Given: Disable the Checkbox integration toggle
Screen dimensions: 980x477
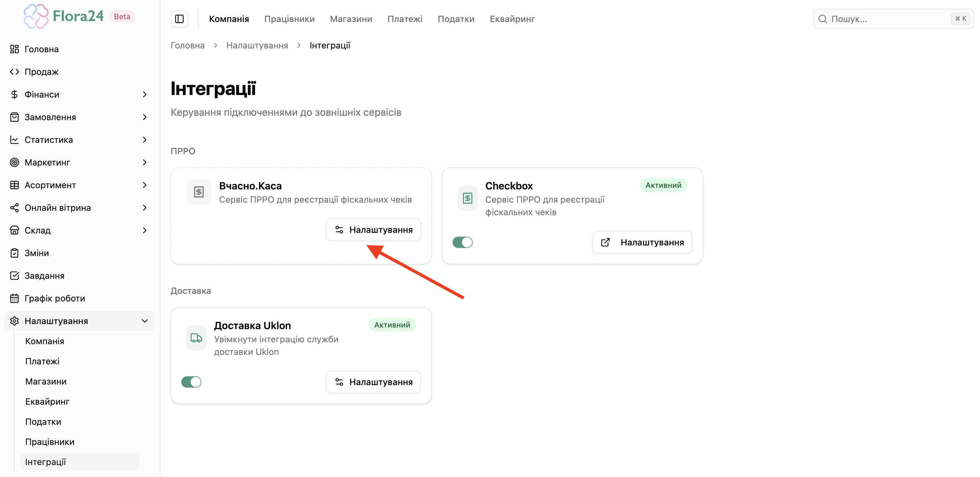Looking at the screenshot, I should coord(462,242).
